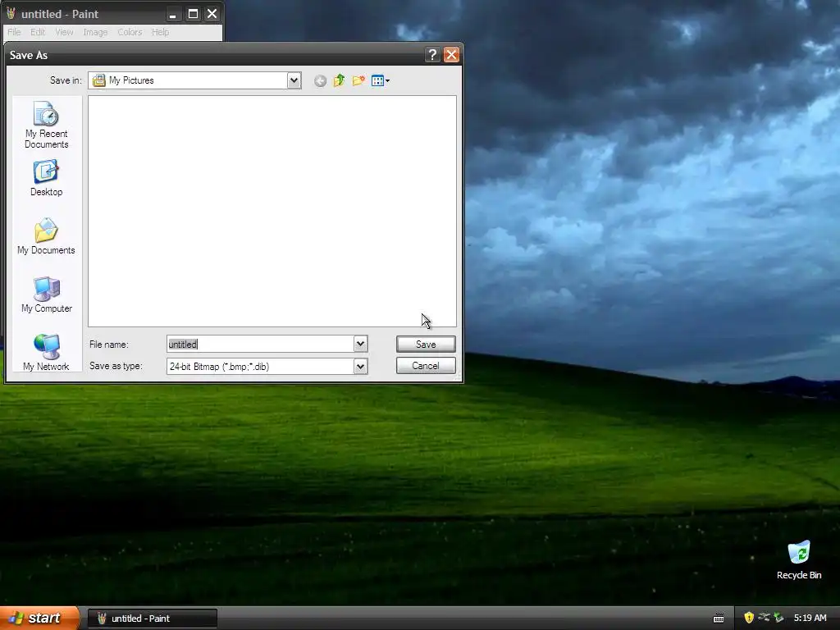
Task: Minimize the Paint window
Action: [172, 14]
